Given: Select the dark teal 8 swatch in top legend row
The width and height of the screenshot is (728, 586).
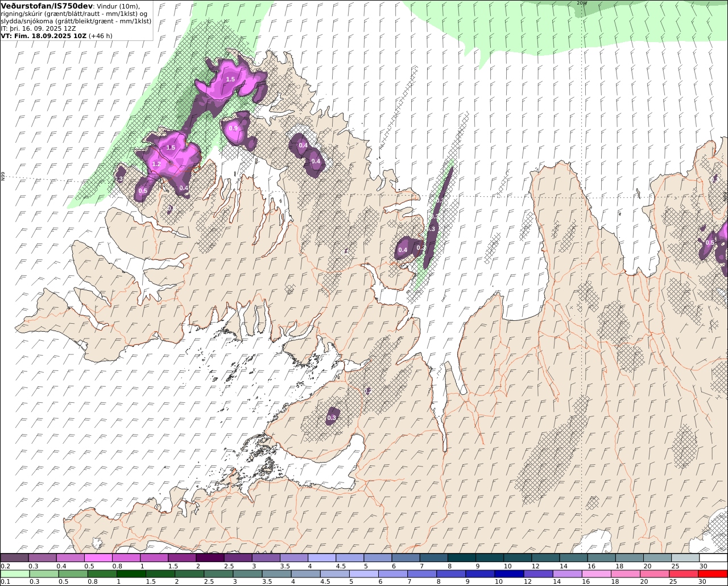Looking at the screenshot, I should coord(462,558).
